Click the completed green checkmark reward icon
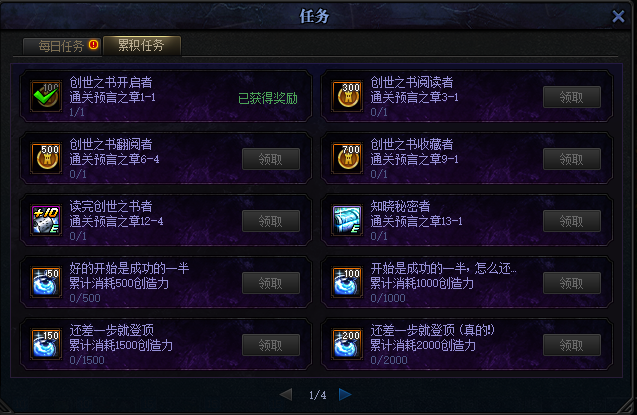The width and height of the screenshot is (637, 415). coord(46,96)
